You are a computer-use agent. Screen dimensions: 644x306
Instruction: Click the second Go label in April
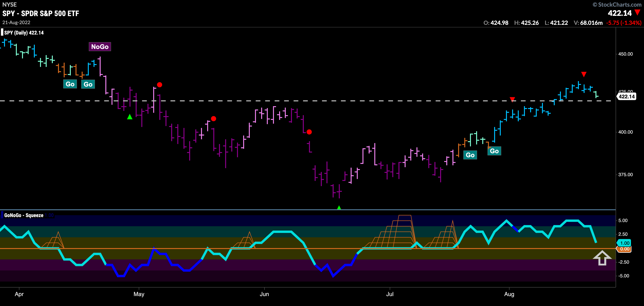[88, 84]
